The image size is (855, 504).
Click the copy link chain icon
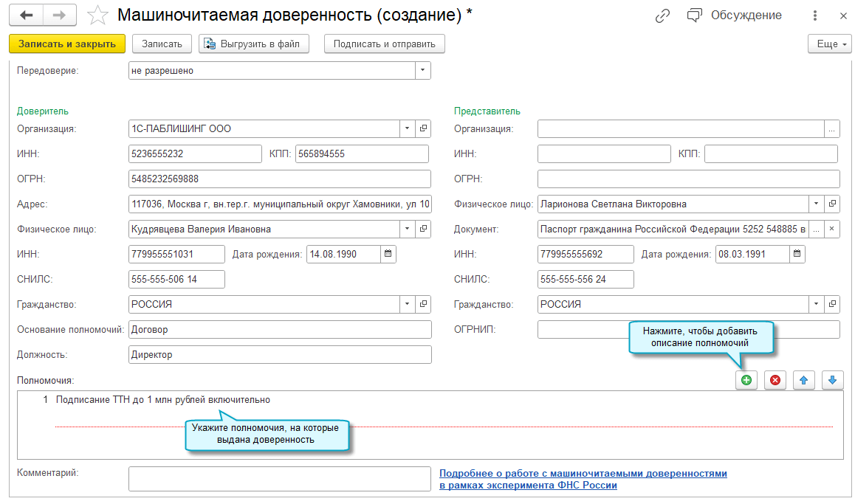coord(662,15)
